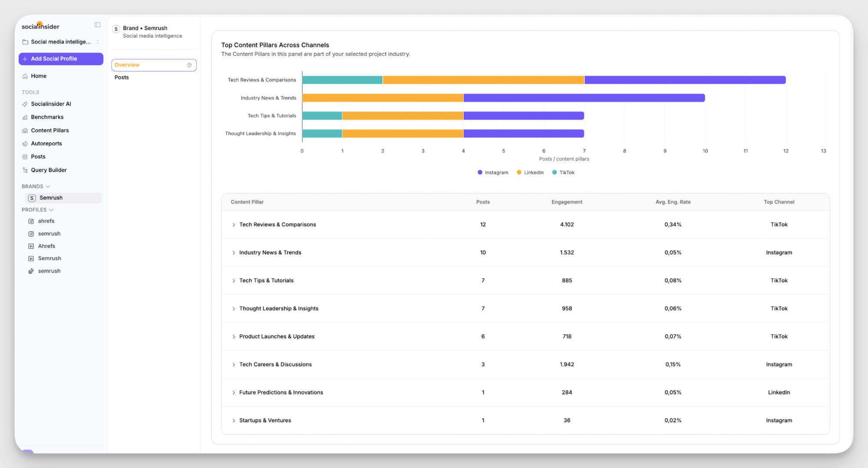Click the Content Pillars icon

(25, 130)
